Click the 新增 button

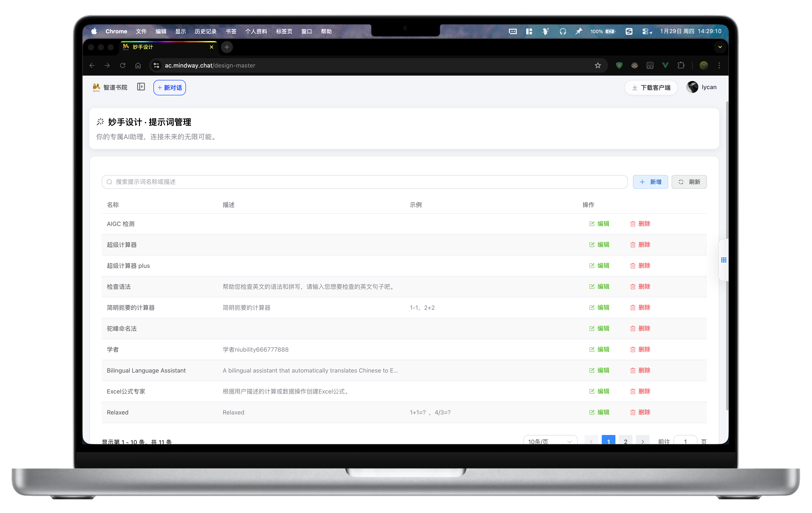(650, 182)
